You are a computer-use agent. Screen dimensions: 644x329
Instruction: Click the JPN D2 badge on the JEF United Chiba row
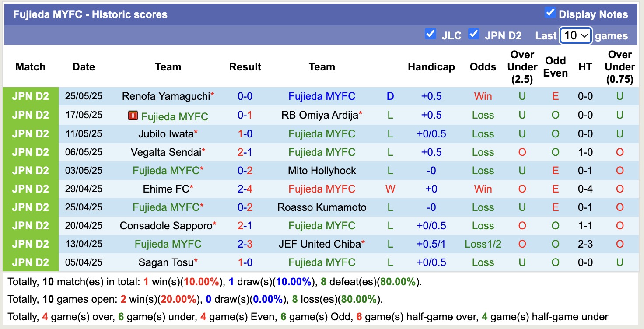30,244
